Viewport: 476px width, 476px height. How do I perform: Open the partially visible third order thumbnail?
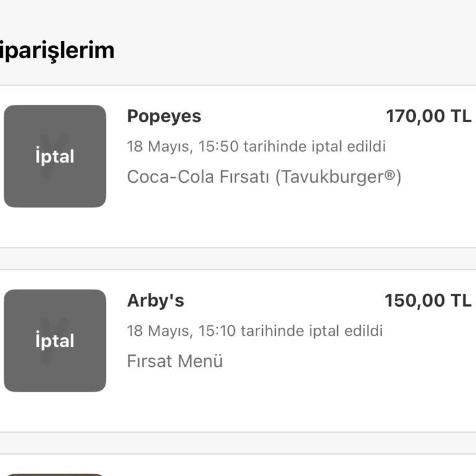[55, 474]
